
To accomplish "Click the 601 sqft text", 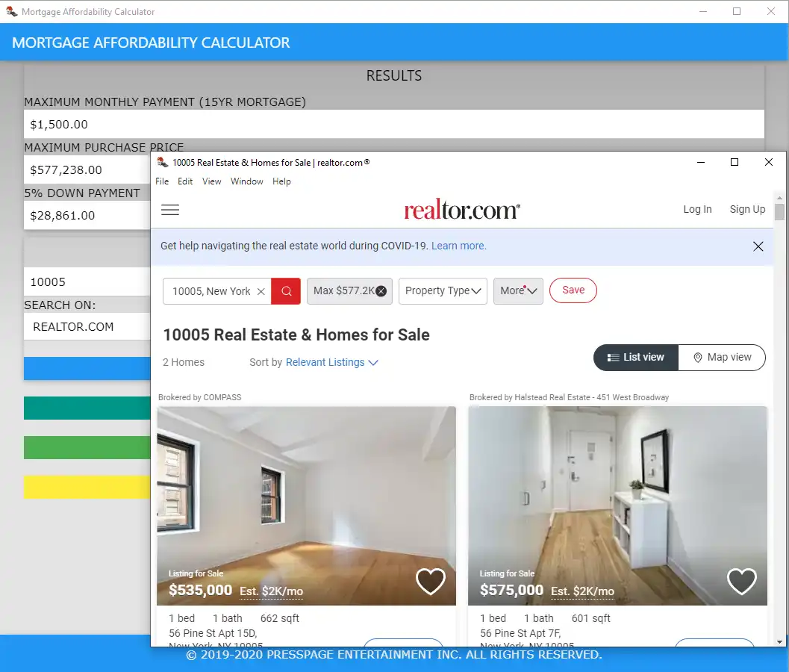I will tap(590, 618).
